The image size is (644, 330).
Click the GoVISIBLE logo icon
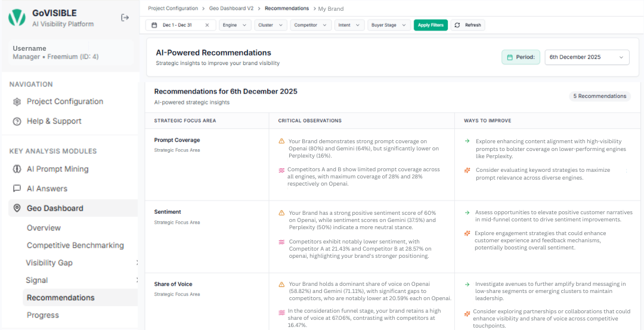[x=17, y=18]
